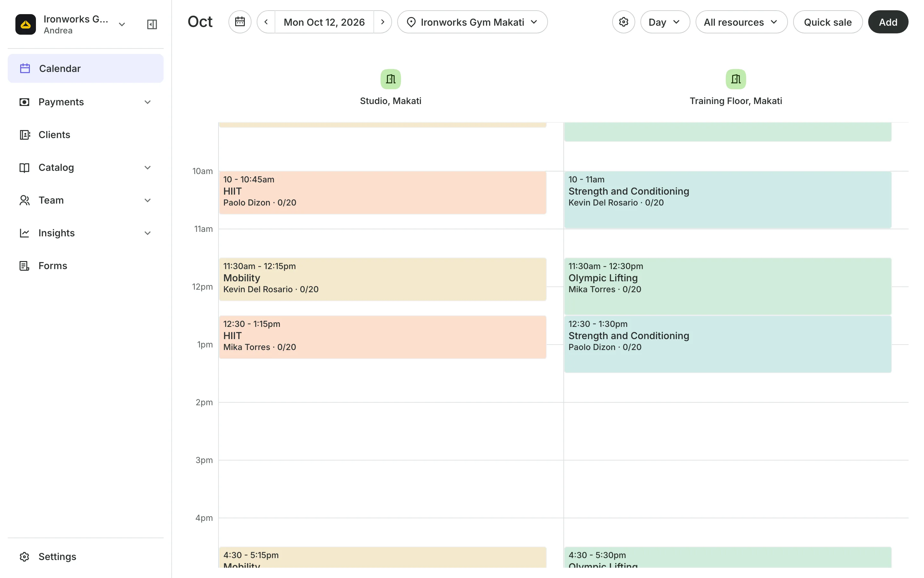Screen dimensions: 924x578
Task: Open the Ironworks Gym Makati location dropdown
Action: coord(472,22)
